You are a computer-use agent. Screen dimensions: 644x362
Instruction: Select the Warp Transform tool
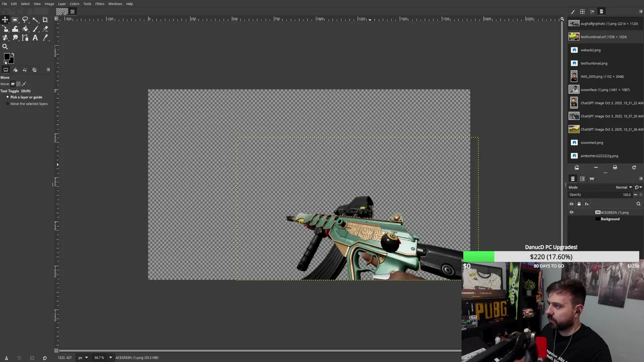pyautogui.click(x=15, y=29)
